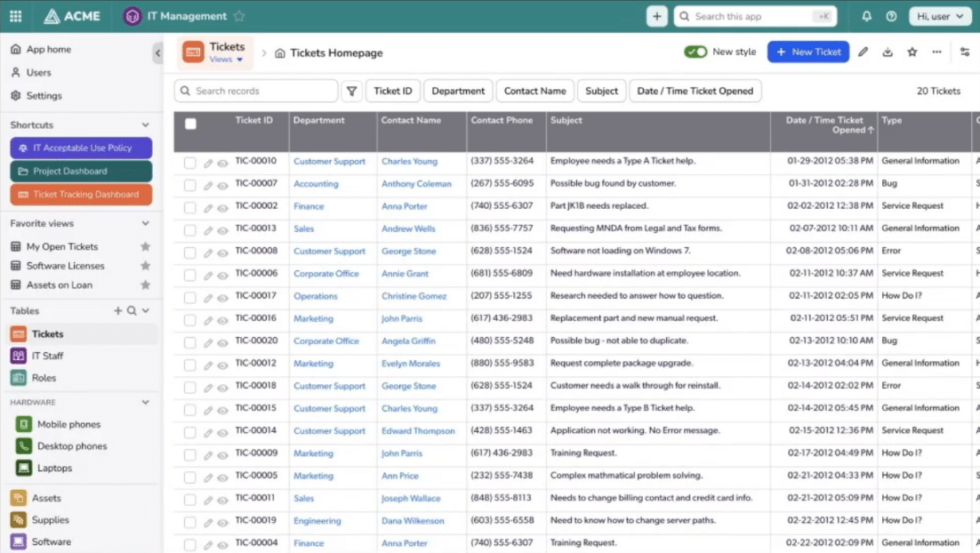Open the Hi, user account menu
This screenshot has width=980, height=553.
point(940,16)
